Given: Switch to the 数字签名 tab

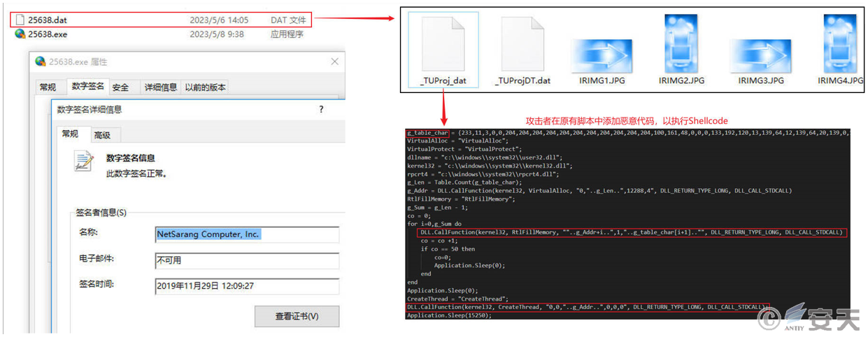Looking at the screenshot, I should [x=87, y=87].
